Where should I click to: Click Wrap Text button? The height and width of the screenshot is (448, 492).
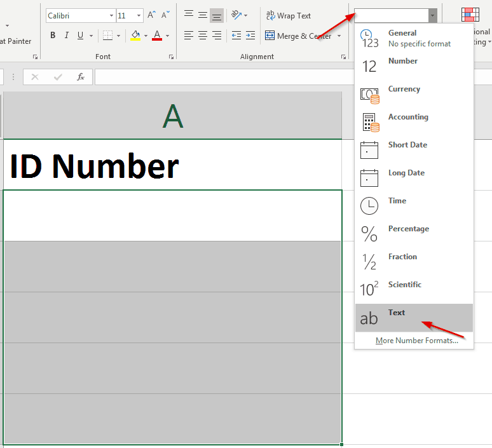289,15
